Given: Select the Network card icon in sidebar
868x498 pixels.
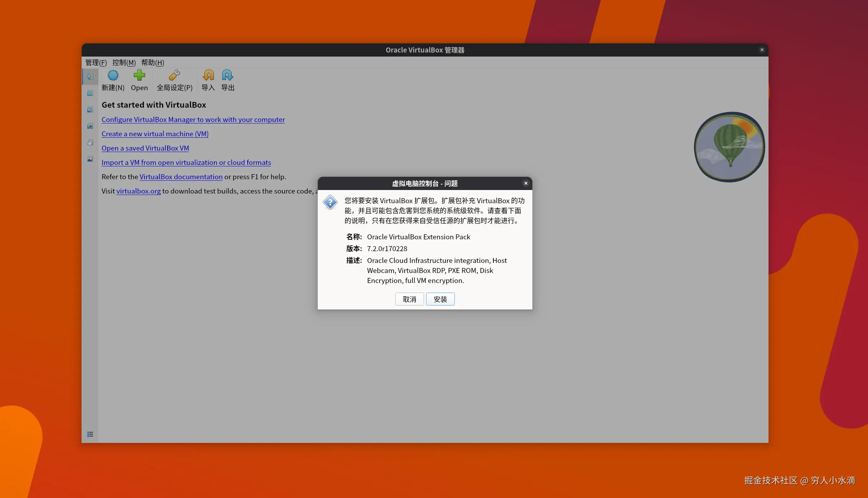Looking at the screenshot, I should click(x=90, y=126).
